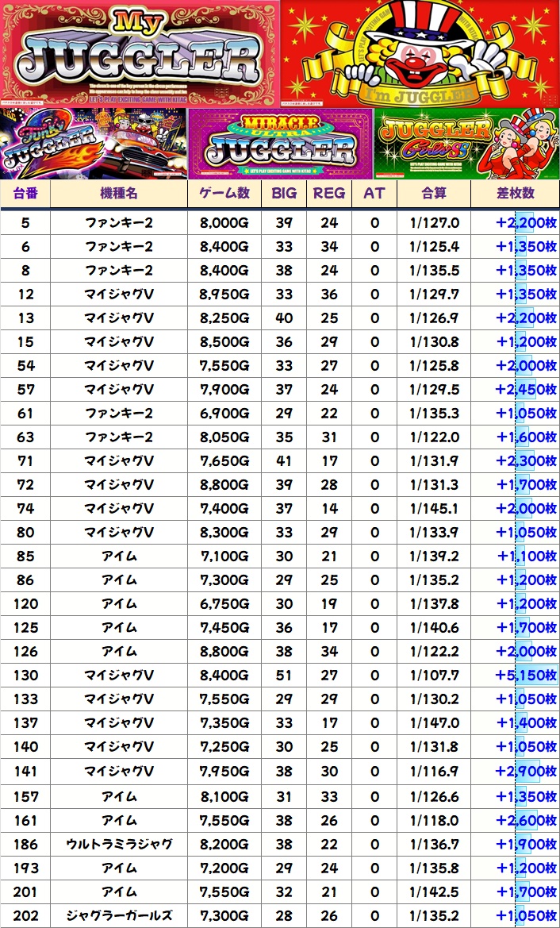
Task: Click the 台番 column header
Action: (25, 194)
